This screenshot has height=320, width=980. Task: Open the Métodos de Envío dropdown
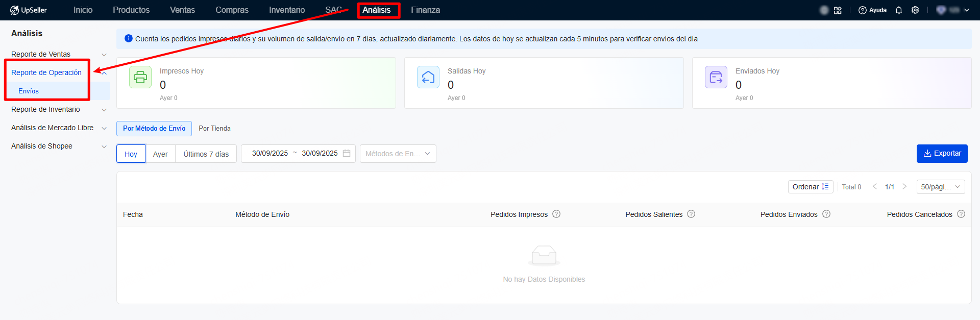point(398,154)
